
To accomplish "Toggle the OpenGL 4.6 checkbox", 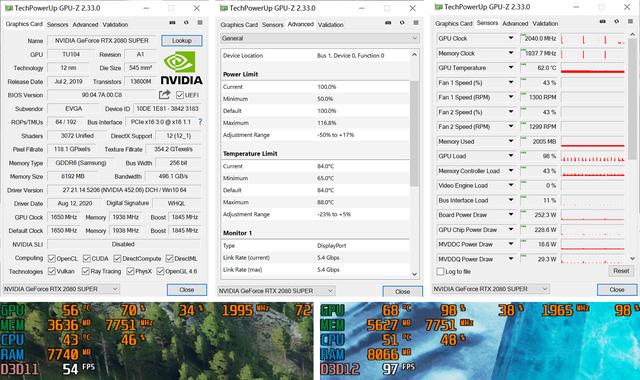I will point(160,271).
